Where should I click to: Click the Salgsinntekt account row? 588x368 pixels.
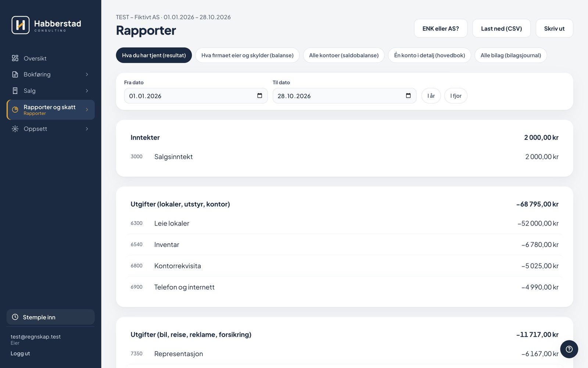pyautogui.click(x=344, y=157)
